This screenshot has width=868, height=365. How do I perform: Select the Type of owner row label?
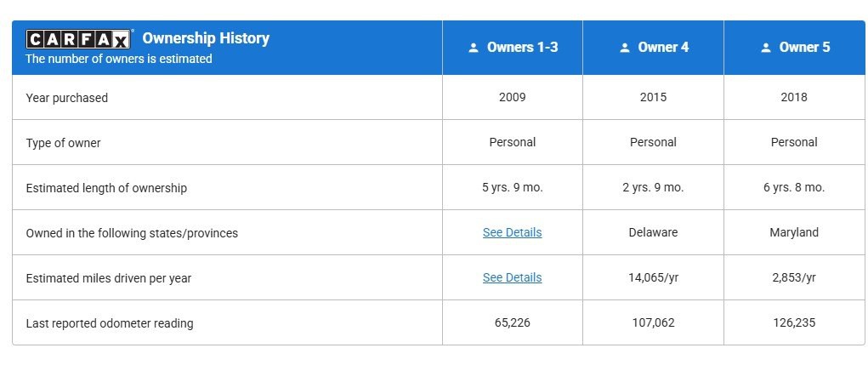click(64, 143)
